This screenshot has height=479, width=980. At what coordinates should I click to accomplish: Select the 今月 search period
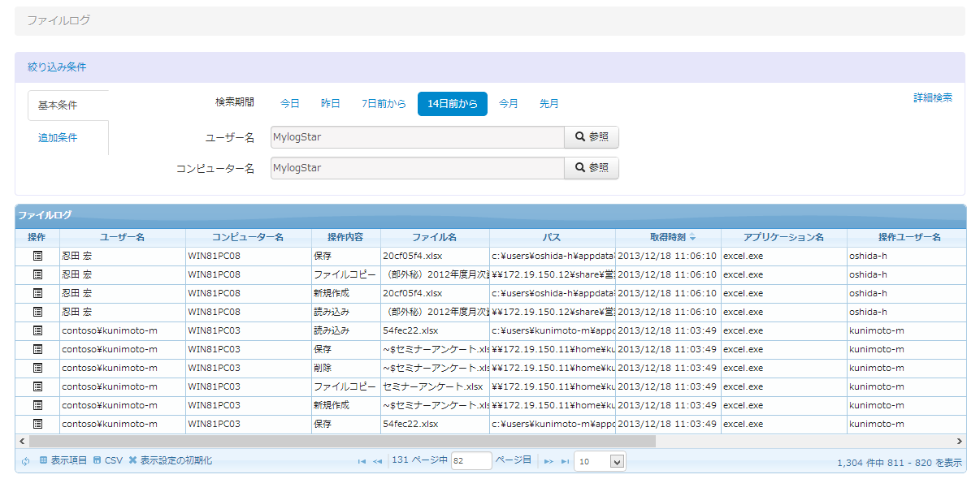(509, 104)
